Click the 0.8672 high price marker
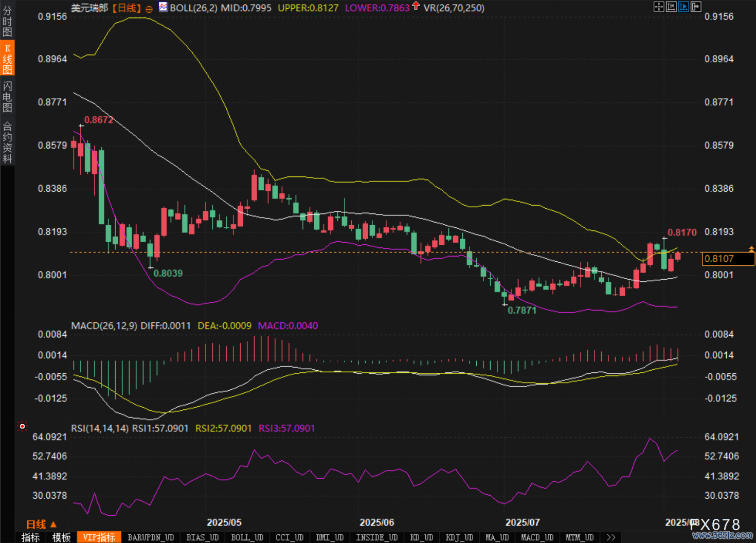The height and width of the screenshot is (543, 756). click(x=99, y=120)
